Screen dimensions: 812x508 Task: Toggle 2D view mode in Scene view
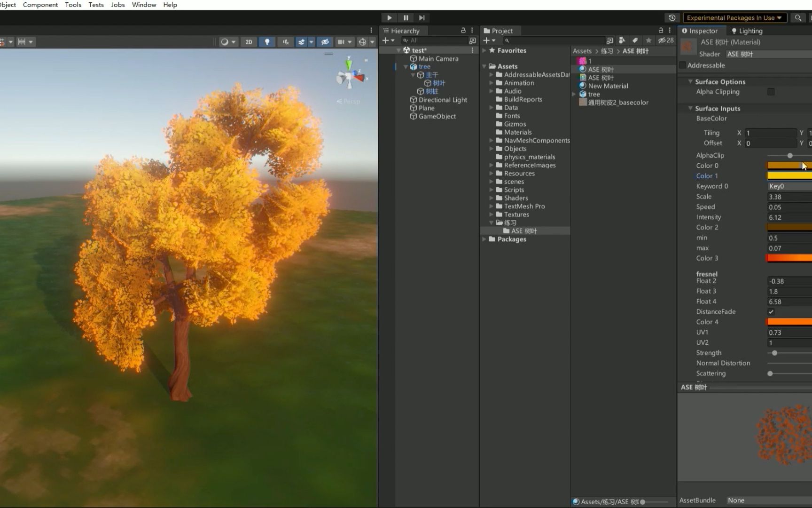pyautogui.click(x=249, y=42)
